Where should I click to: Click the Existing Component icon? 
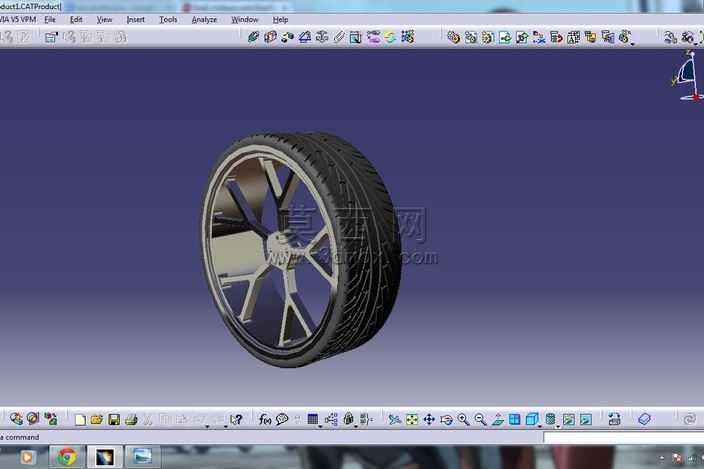click(x=505, y=38)
